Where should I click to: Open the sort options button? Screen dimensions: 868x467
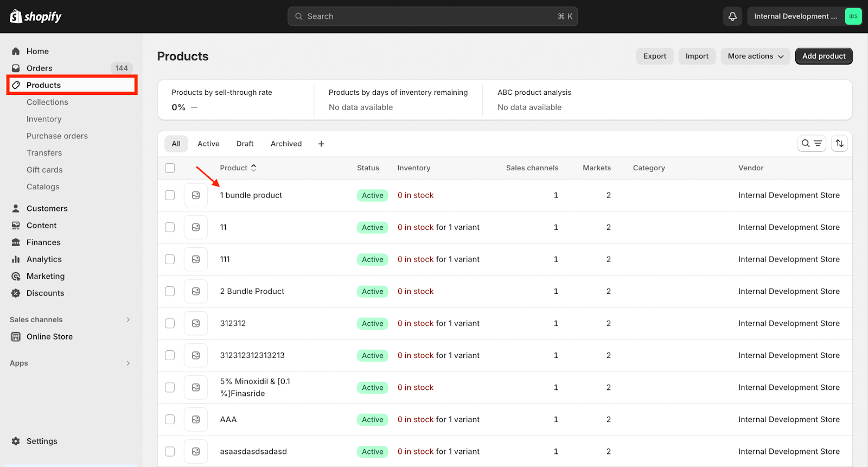[x=839, y=143]
